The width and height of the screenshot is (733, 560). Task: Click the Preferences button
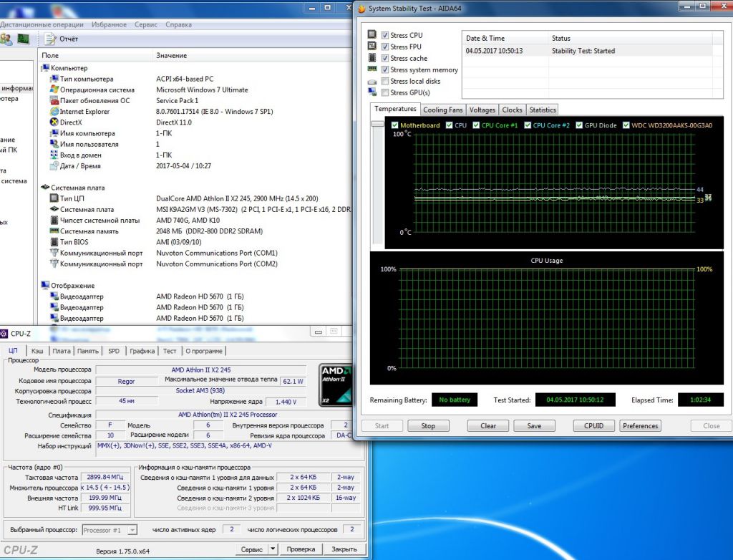tap(640, 426)
